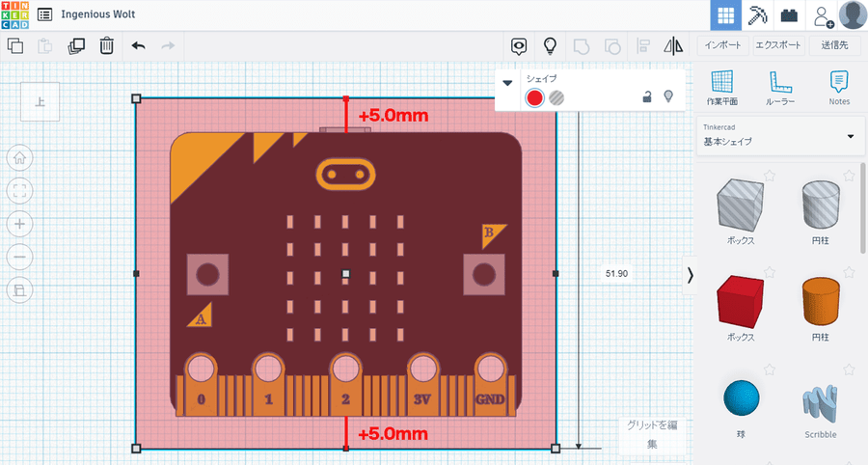868x465 pixels.
Task: Click the invite collaborator icon
Action: click(x=823, y=16)
